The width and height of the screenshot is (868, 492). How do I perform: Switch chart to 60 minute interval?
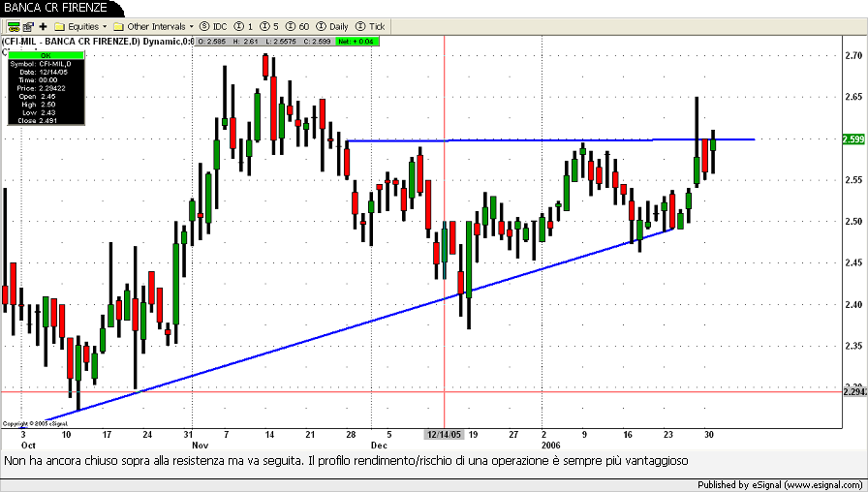pos(298,25)
